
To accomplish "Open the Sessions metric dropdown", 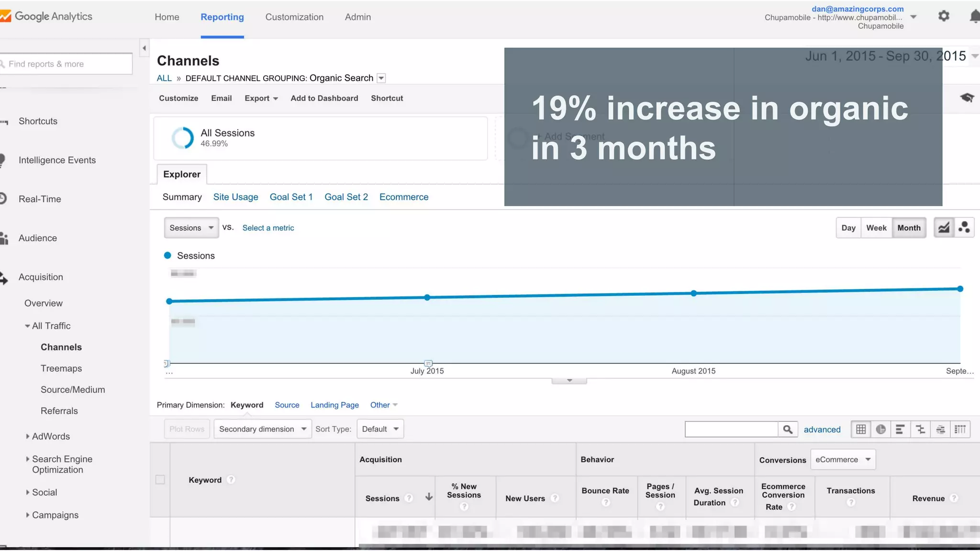I will point(191,228).
